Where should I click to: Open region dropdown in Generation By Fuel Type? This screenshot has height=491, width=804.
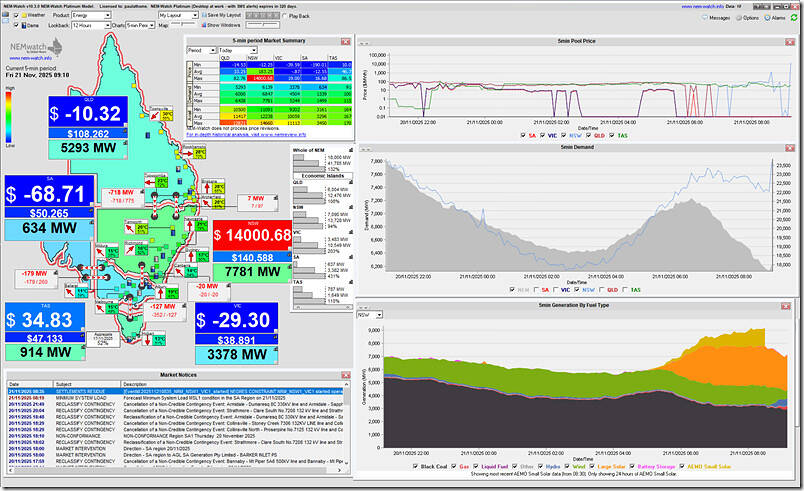(370, 315)
